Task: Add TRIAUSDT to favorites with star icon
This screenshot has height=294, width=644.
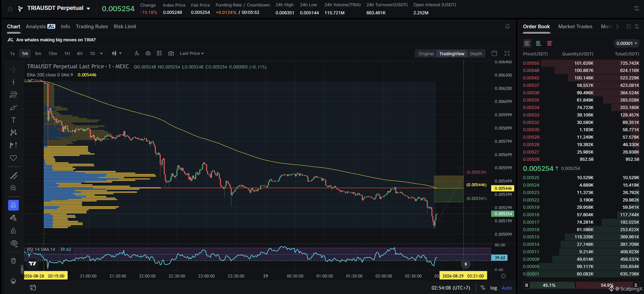Action: [10, 9]
